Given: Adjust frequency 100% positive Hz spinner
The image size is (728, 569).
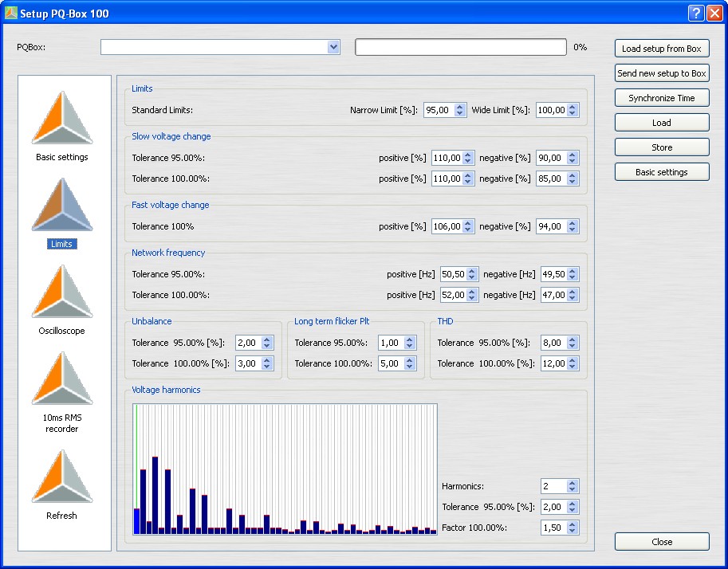Looking at the screenshot, I should pyautogui.click(x=472, y=295).
